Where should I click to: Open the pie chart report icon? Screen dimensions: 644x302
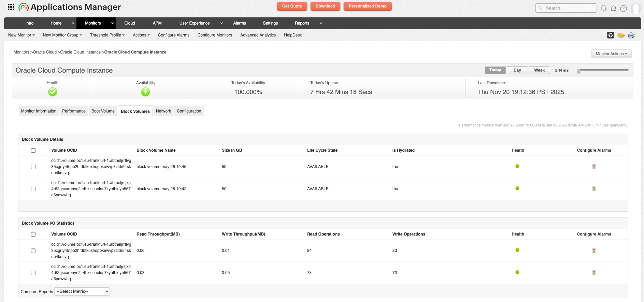click(x=621, y=35)
